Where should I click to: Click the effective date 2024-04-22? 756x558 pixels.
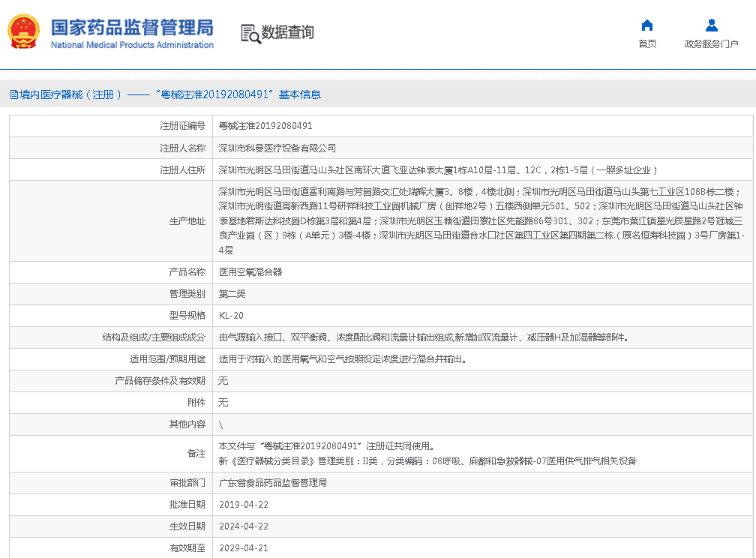point(244,526)
